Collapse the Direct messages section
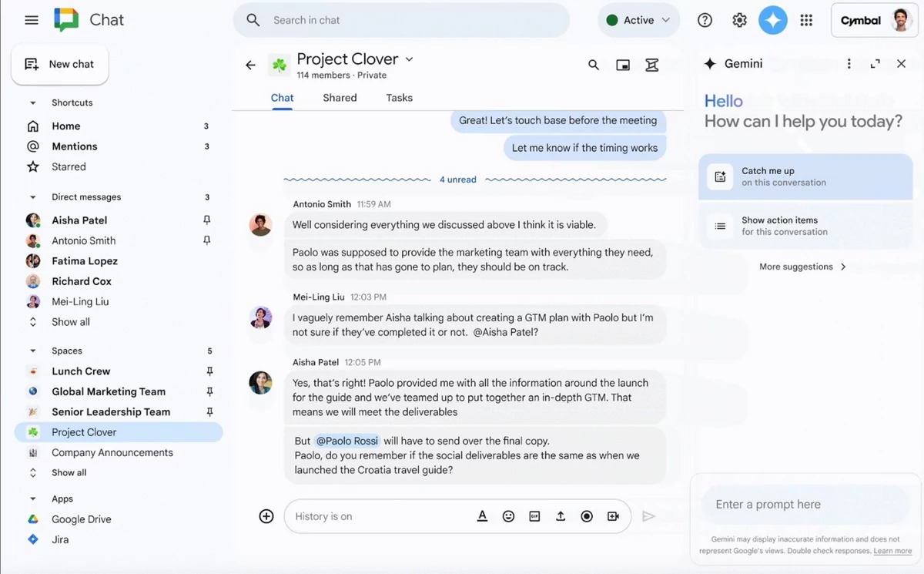 pos(33,197)
